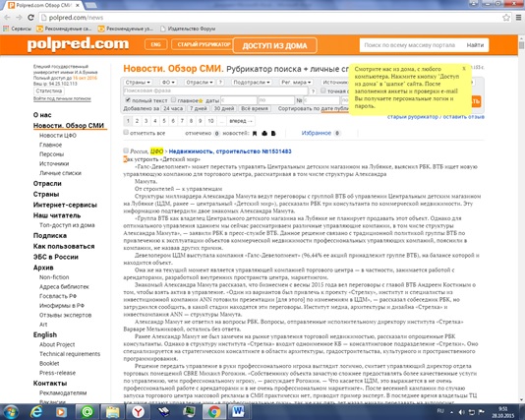Click the print icon next to bookmark
This screenshot has height=420, width=525.
click(x=264, y=134)
